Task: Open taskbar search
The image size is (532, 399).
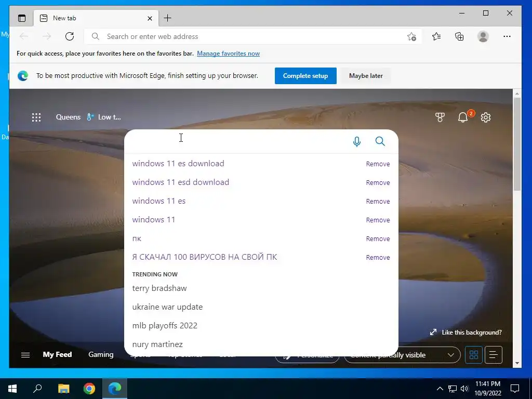Action: (37, 389)
